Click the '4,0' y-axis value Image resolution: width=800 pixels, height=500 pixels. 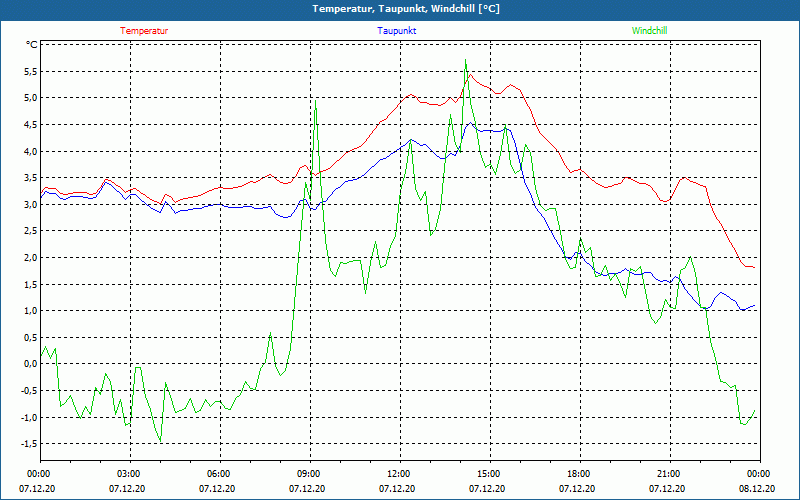pos(31,152)
